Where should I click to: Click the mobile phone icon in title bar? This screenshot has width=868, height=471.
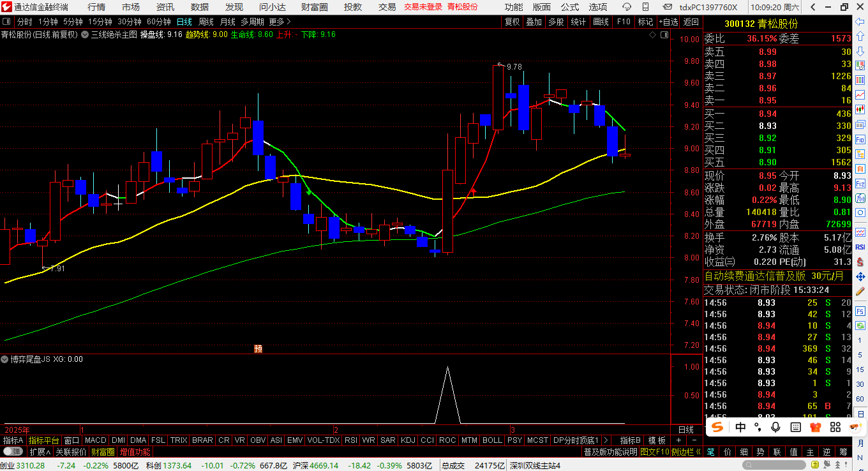coord(645,7)
